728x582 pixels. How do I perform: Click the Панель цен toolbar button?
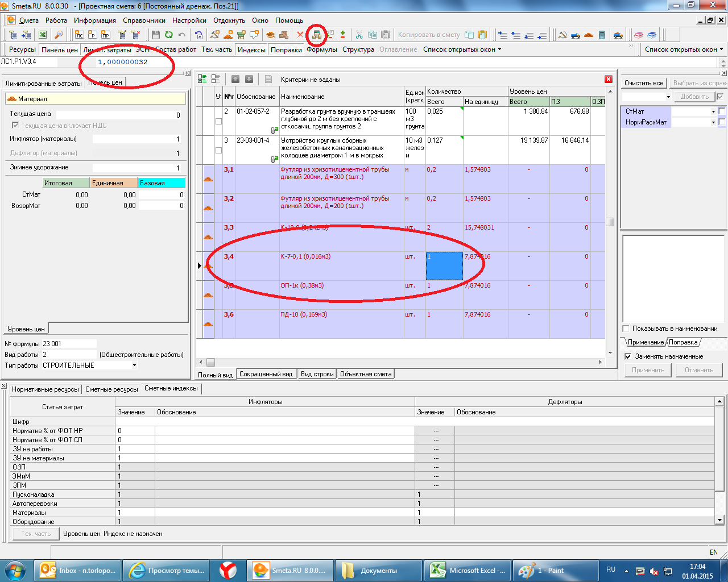click(60, 50)
